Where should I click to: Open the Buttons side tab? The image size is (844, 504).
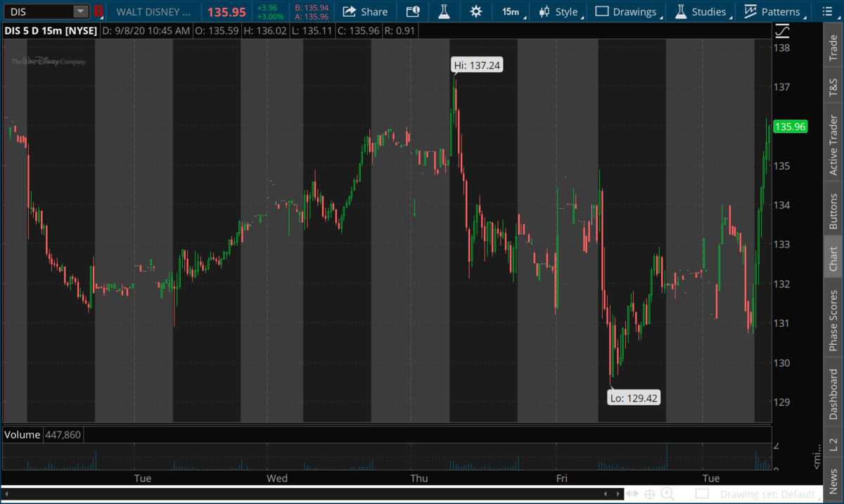834,209
